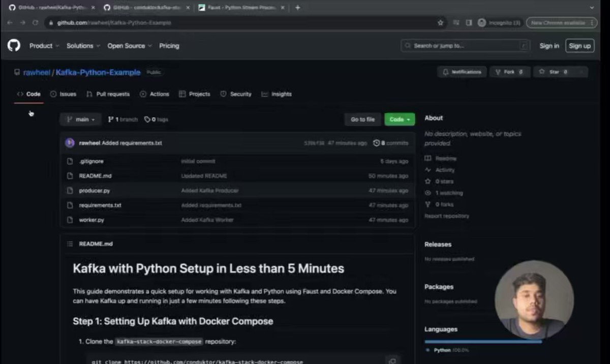Open the tab search chevron in title bar

coord(592,8)
